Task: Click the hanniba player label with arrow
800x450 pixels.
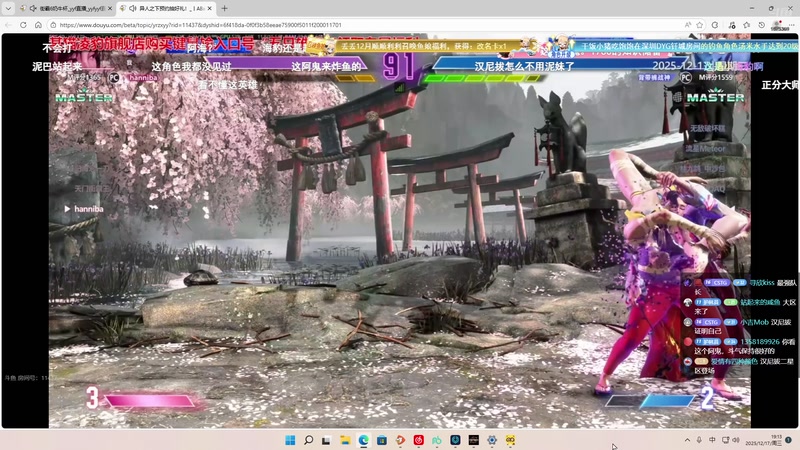Action: pyautogui.click(x=84, y=209)
